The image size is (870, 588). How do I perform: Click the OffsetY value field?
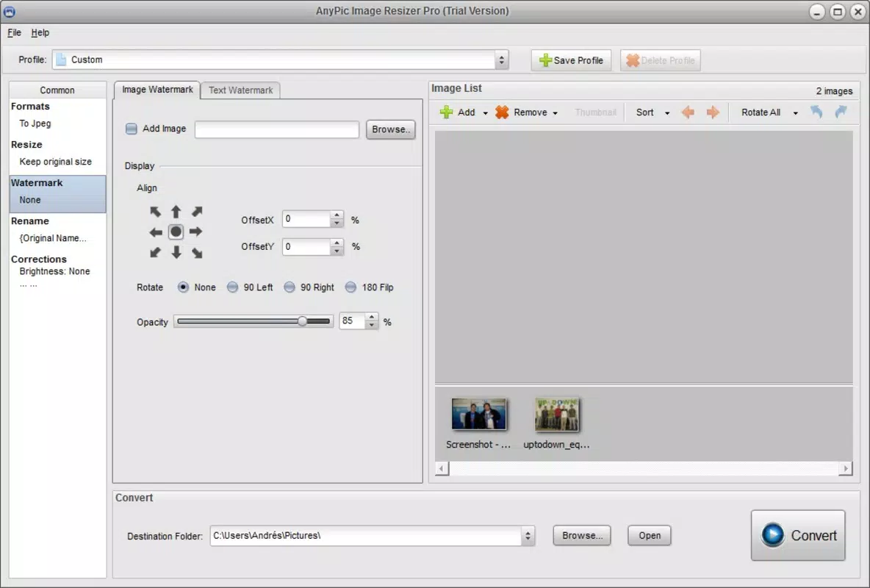pos(307,246)
